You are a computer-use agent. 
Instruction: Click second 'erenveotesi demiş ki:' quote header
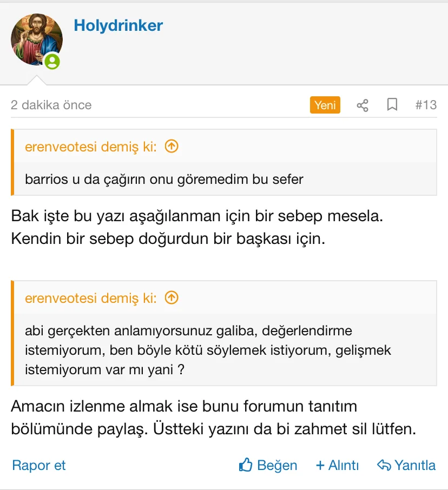coord(90,297)
